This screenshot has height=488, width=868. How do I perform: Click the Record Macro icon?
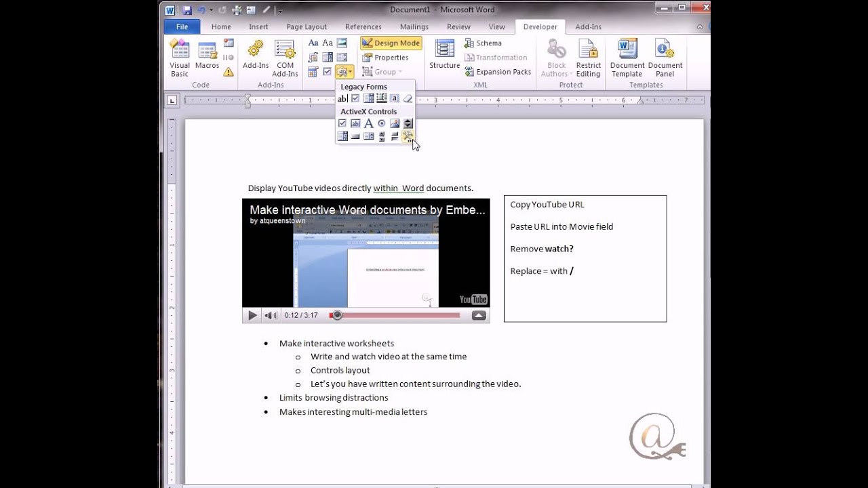[x=229, y=43]
